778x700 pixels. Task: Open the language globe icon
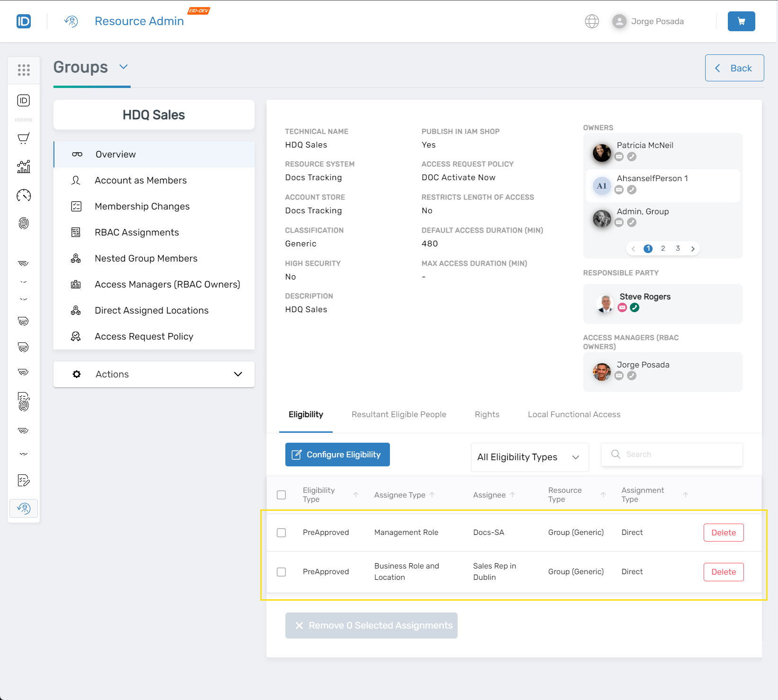(592, 21)
